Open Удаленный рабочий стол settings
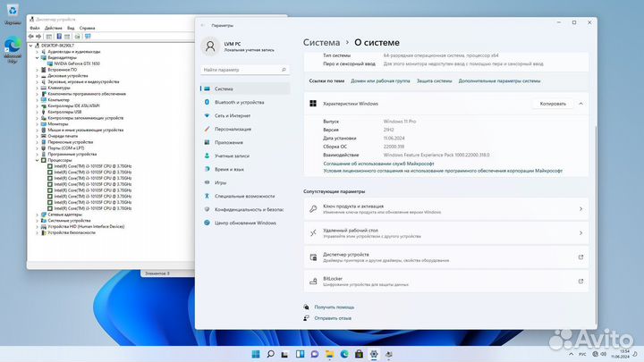Screen dimensions: 644x362 pos(446,233)
